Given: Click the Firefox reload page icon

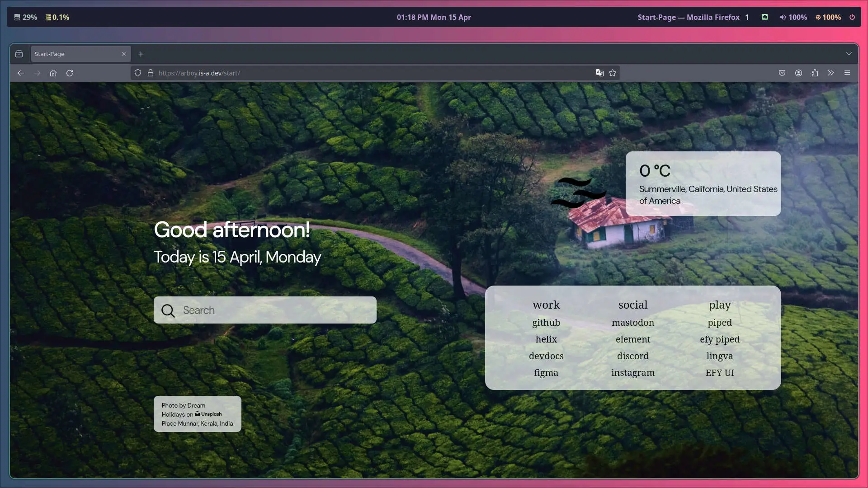Looking at the screenshot, I should tap(70, 73).
